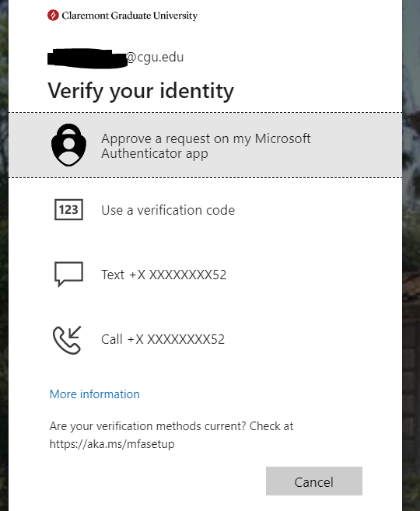Approve a request on Microsoft Authenticator app

click(x=205, y=145)
